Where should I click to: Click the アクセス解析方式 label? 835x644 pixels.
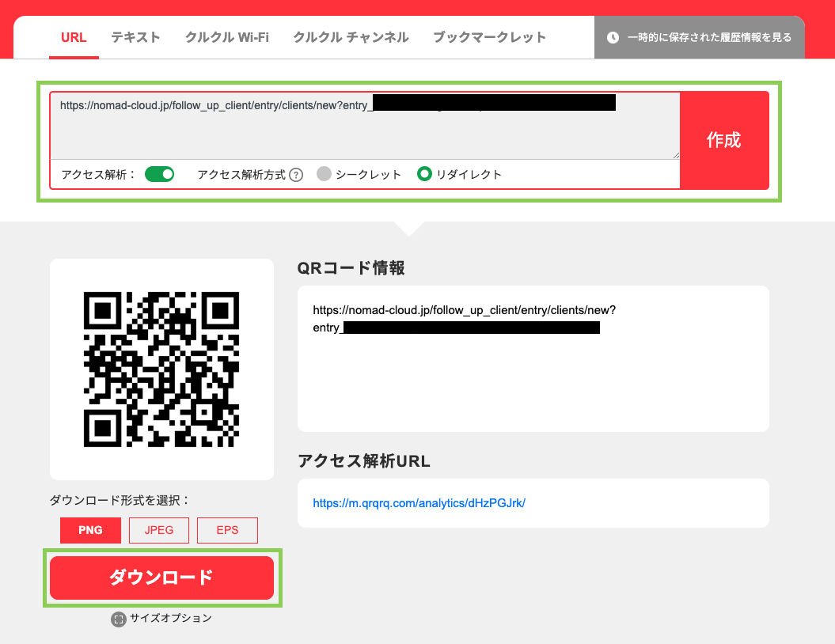click(x=241, y=175)
